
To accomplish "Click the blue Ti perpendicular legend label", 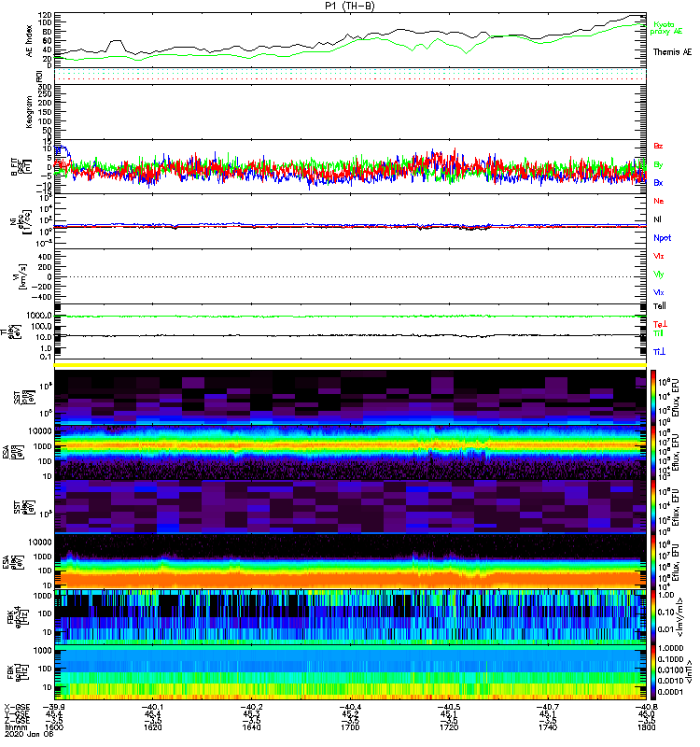I will tap(659, 352).
